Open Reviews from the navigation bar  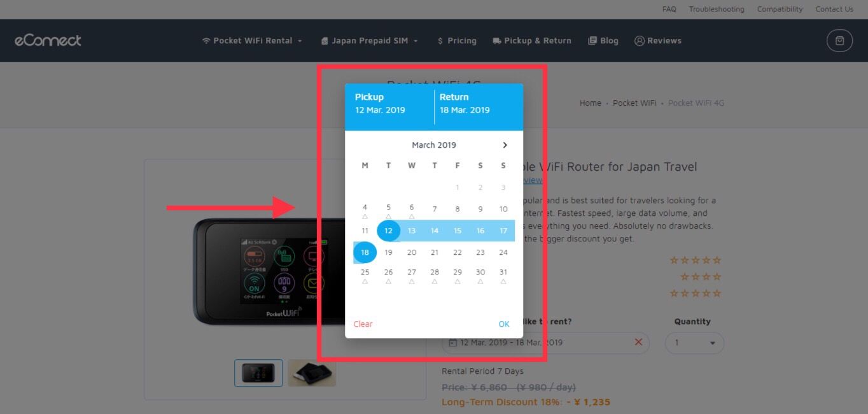coord(658,41)
